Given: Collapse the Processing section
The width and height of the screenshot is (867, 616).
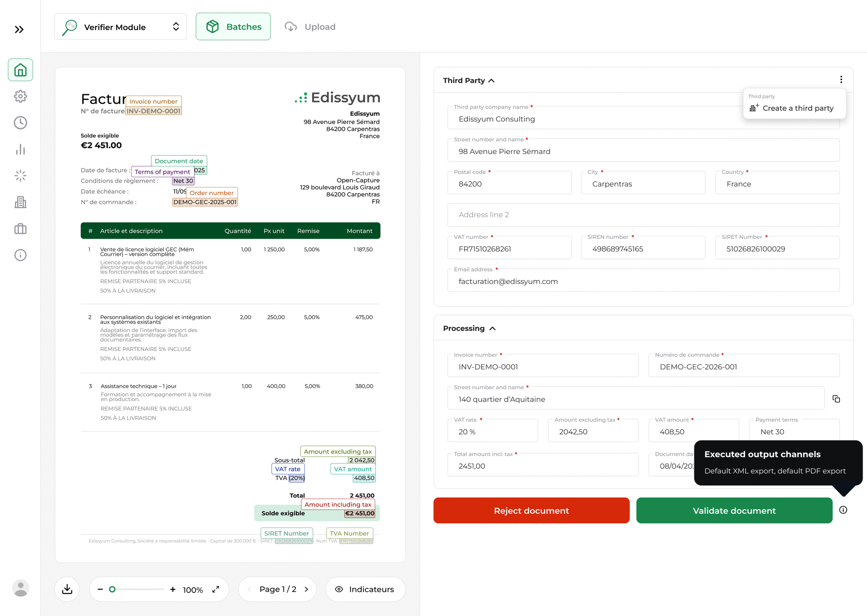Looking at the screenshot, I should 493,329.
